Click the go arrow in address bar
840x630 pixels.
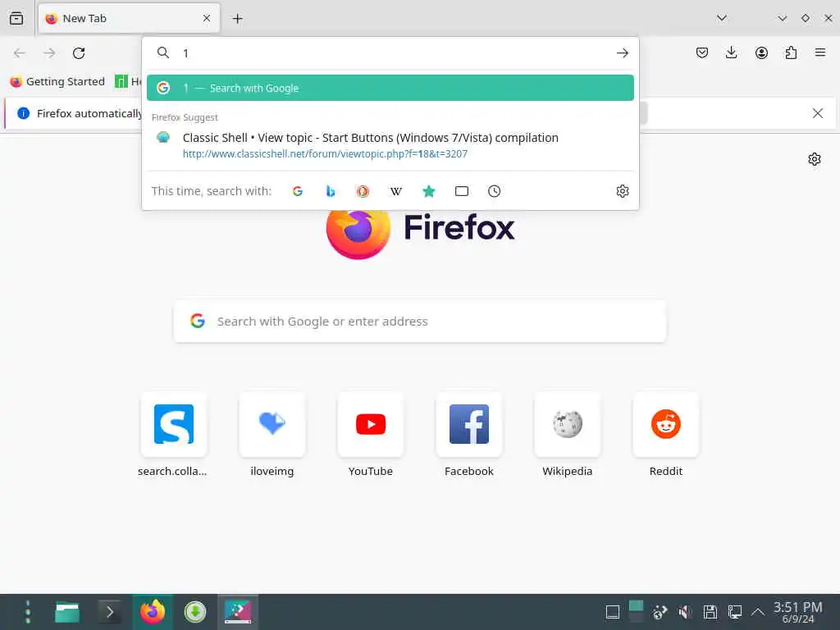pyautogui.click(x=622, y=53)
